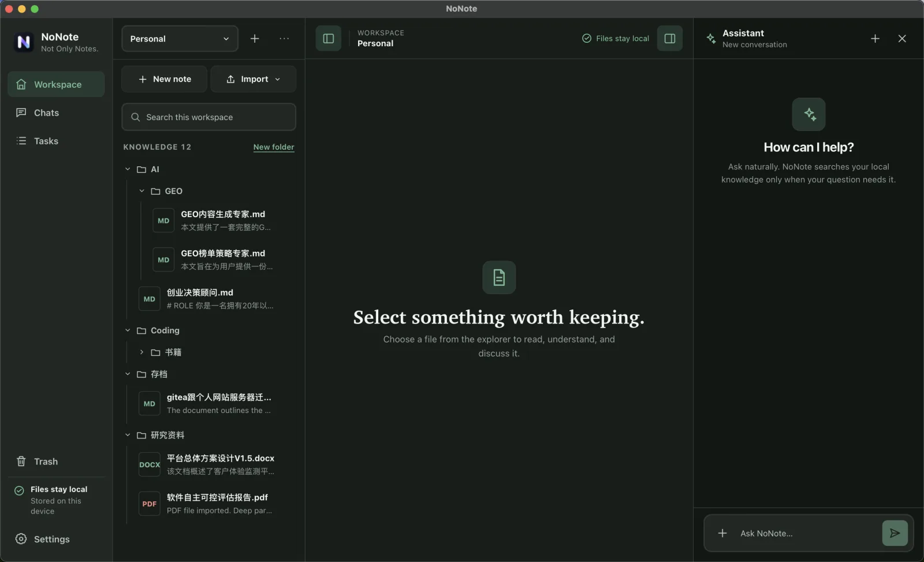The image size is (924, 562).
Task: Click the plus icon beside Personal dropdown
Action: (x=255, y=39)
